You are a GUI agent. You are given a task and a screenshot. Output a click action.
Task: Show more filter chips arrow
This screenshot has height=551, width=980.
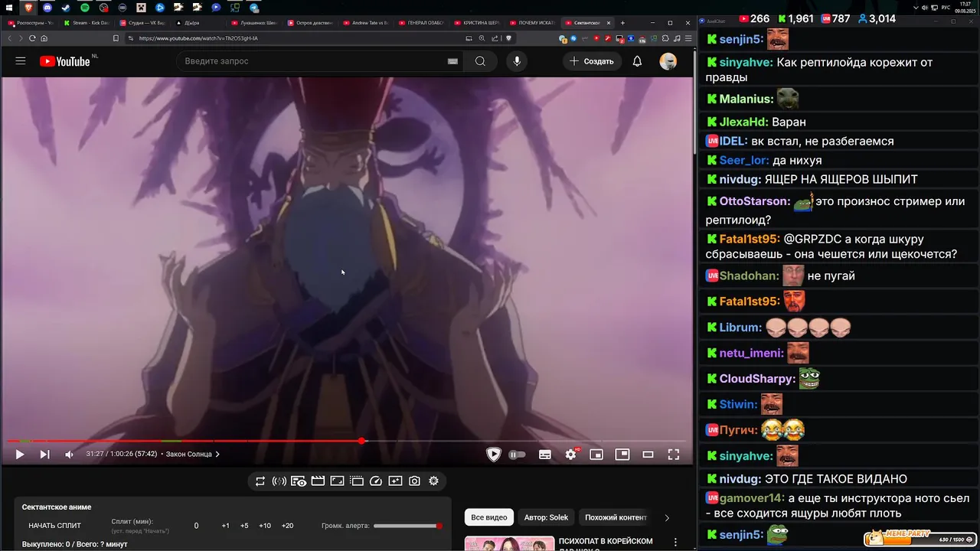pyautogui.click(x=667, y=518)
